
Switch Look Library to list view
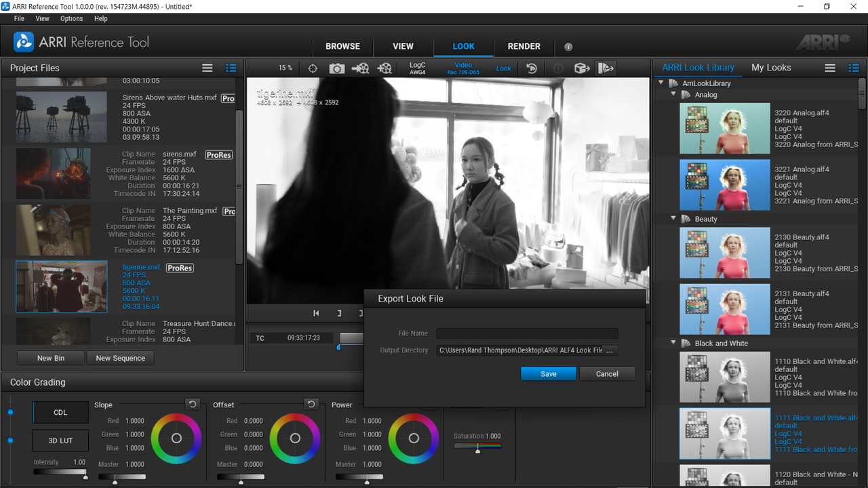pyautogui.click(x=853, y=68)
